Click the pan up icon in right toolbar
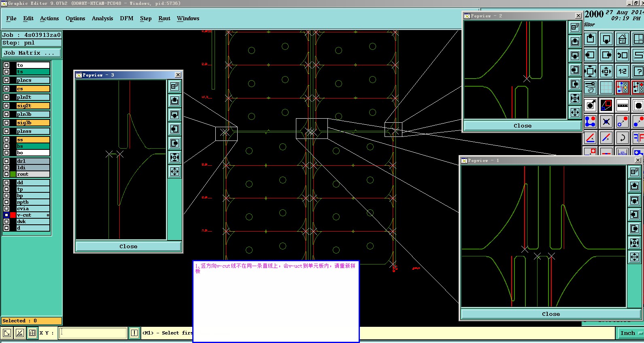Screen dimensions: 644x343 click(x=591, y=39)
